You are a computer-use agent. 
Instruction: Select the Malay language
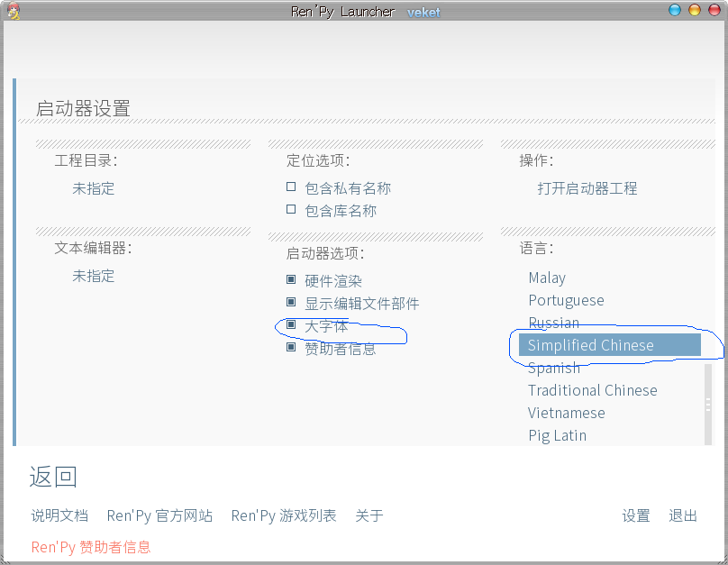coord(547,278)
